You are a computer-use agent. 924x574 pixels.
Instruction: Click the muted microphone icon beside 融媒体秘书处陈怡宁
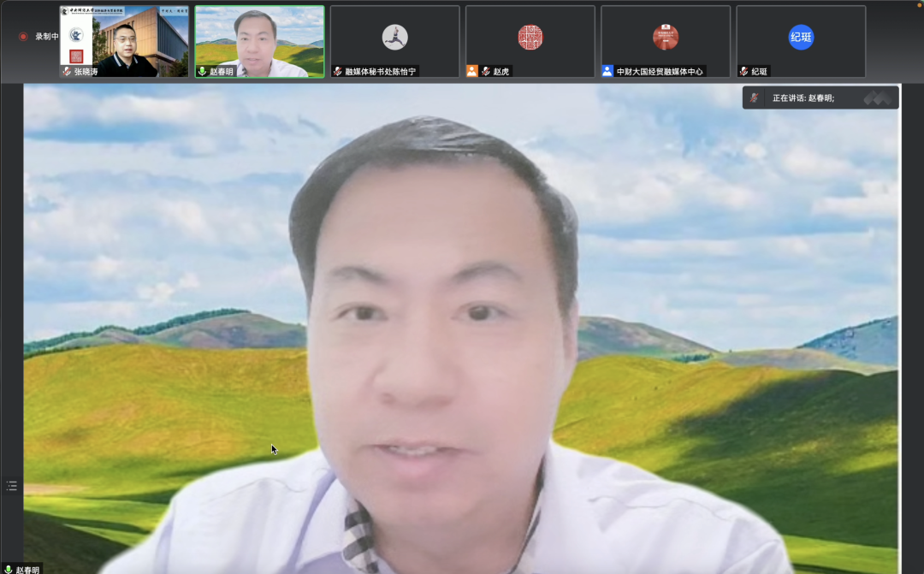[338, 72]
